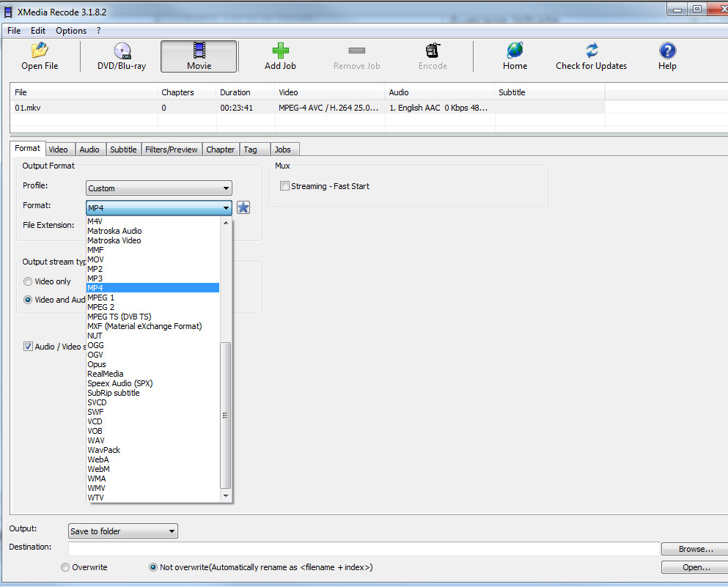Choose MOV in the format list
The height and width of the screenshot is (587, 728).
coord(152,259)
